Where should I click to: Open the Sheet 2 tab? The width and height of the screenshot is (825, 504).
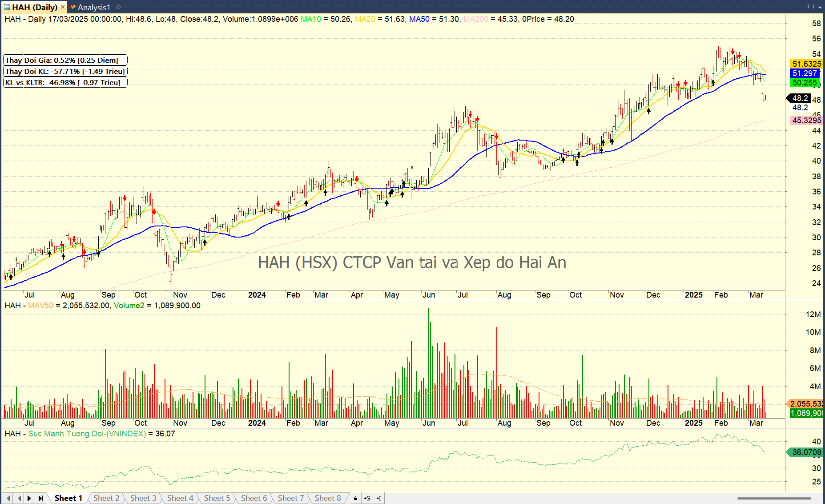click(106, 498)
